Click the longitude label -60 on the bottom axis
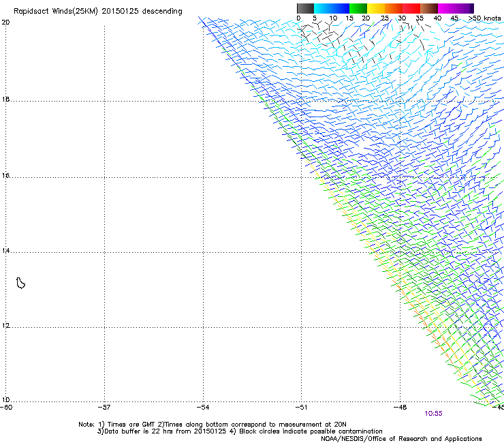504x443 pixels. pos(6,408)
